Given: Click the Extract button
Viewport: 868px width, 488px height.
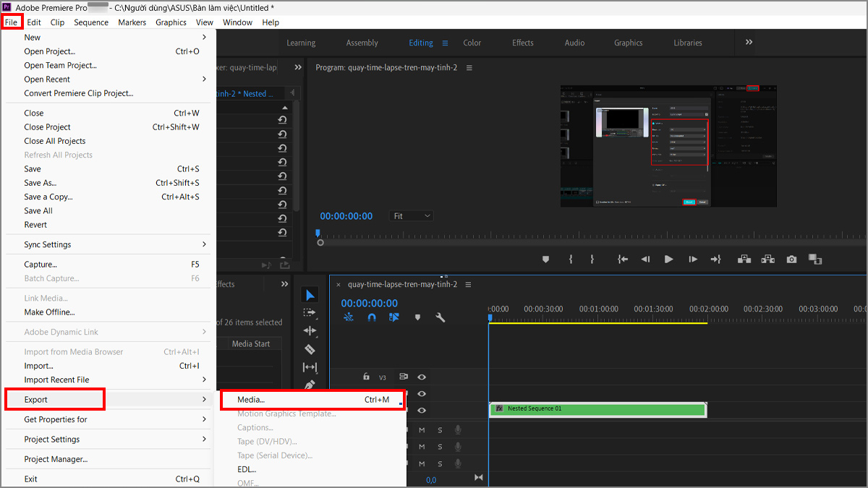Looking at the screenshot, I should [768, 259].
